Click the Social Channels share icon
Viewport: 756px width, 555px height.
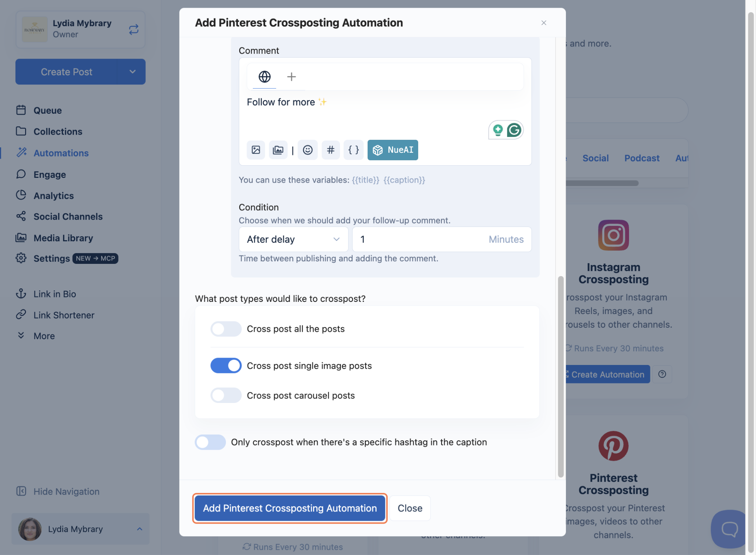point(21,216)
